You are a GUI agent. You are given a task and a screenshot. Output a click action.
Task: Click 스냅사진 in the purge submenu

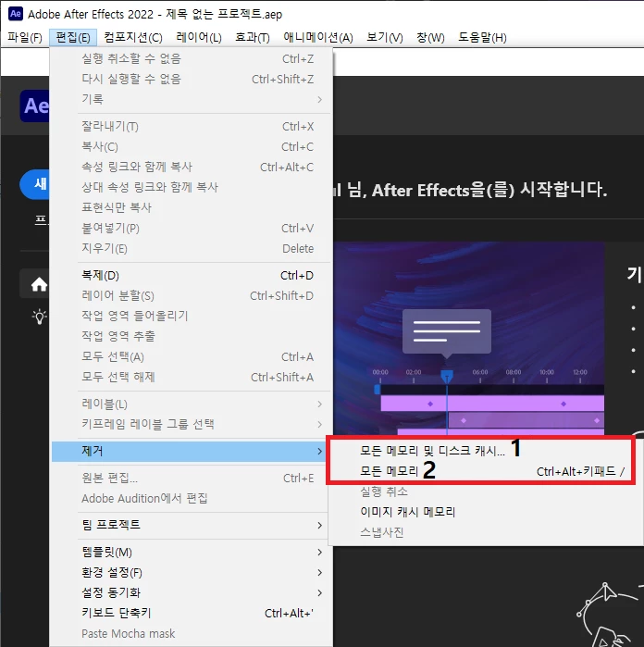pyautogui.click(x=487, y=532)
